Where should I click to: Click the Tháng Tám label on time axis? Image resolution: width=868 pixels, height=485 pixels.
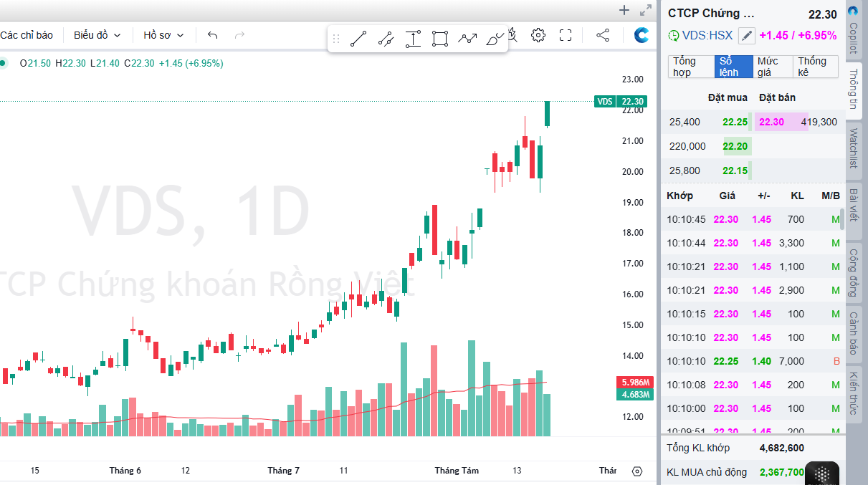(457, 471)
